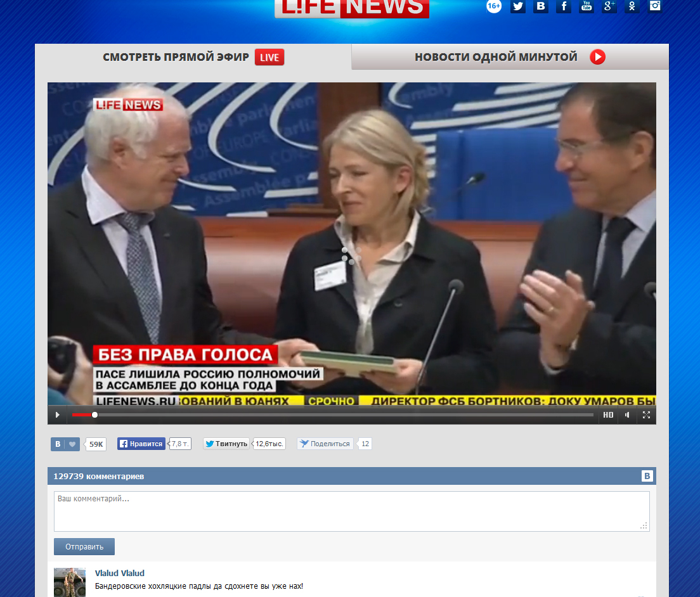
Task: Open the Instagram icon in header
Action: [x=655, y=6]
